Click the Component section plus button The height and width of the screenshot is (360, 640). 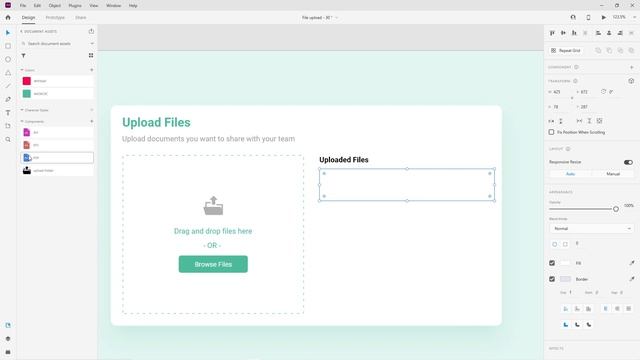point(631,67)
